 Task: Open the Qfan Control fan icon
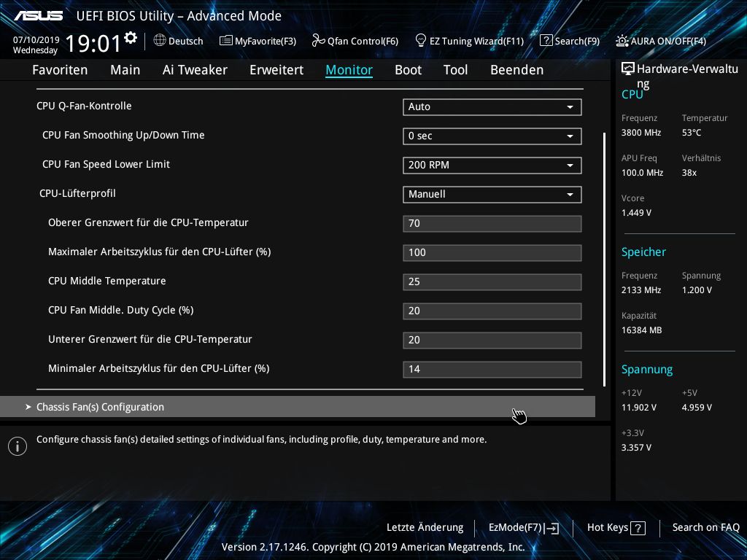318,41
